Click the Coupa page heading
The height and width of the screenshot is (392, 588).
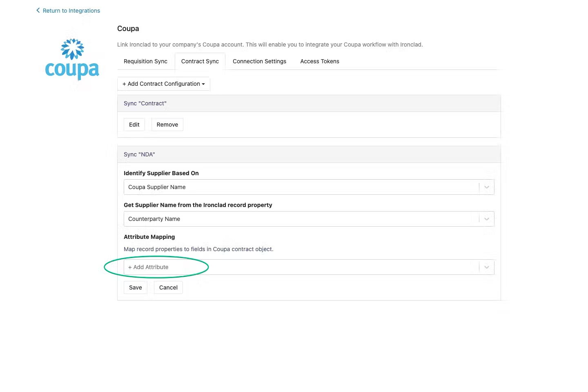click(x=128, y=29)
